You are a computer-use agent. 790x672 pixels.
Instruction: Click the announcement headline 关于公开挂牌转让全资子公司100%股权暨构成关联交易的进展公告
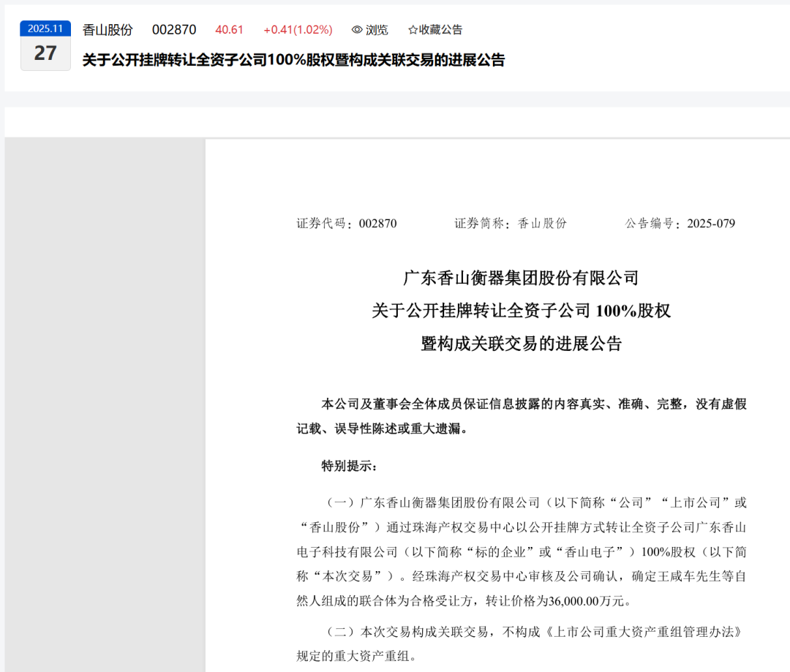pos(293,60)
